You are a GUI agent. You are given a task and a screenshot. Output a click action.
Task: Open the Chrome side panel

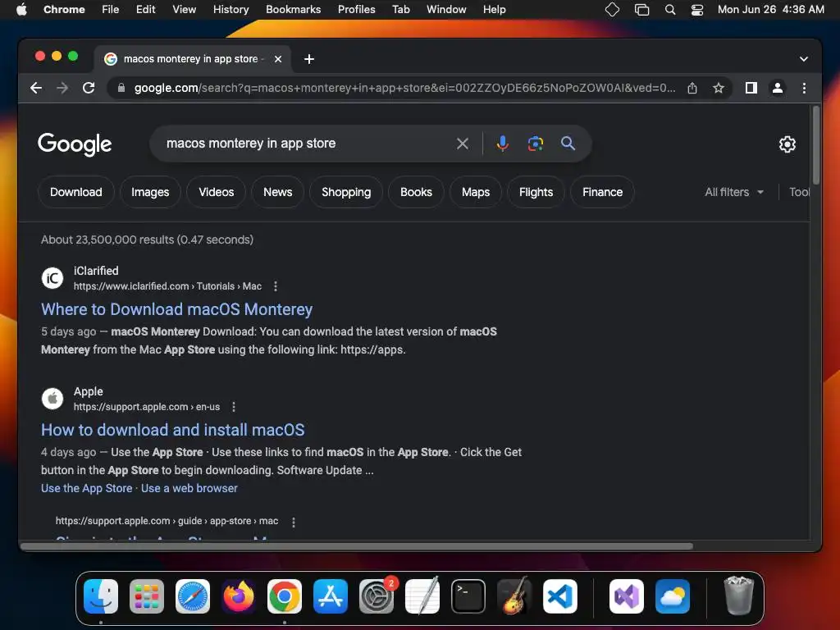pos(751,88)
